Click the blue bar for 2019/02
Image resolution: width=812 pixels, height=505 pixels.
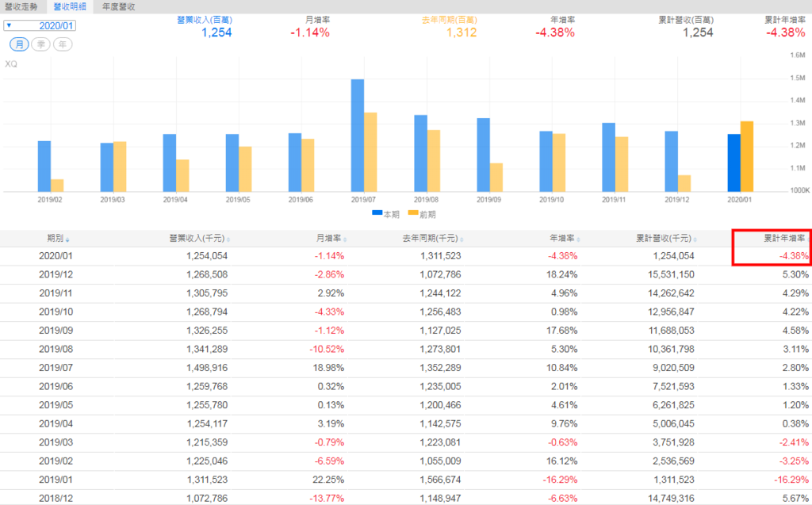44,166
